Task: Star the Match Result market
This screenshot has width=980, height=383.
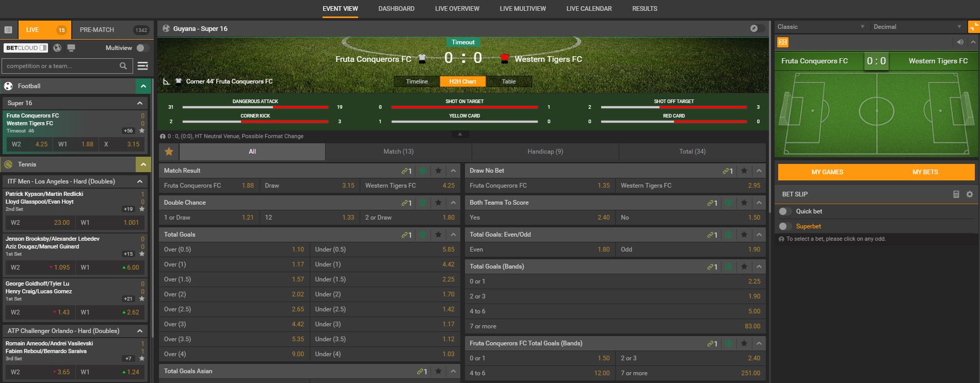Action: tap(438, 171)
